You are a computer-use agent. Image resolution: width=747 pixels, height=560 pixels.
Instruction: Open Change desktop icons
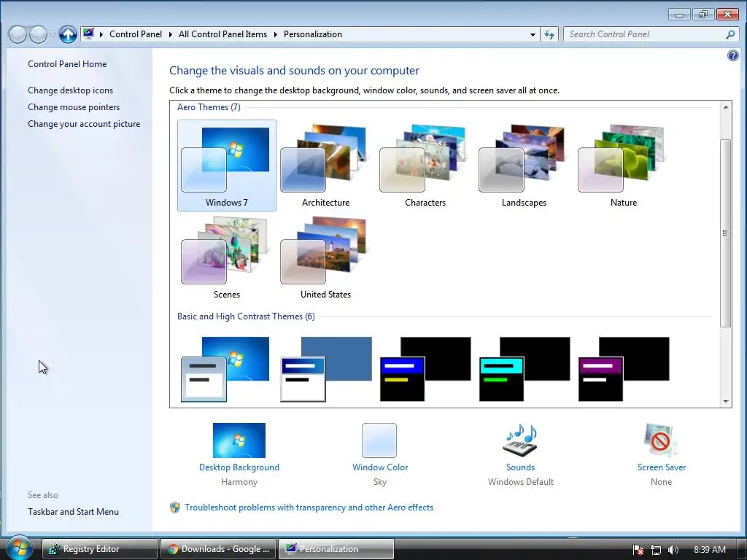(71, 90)
